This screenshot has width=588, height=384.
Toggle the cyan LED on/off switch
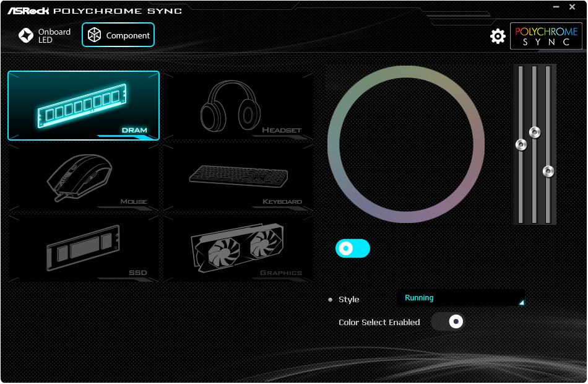pyautogui.click(x=353, y=248)
